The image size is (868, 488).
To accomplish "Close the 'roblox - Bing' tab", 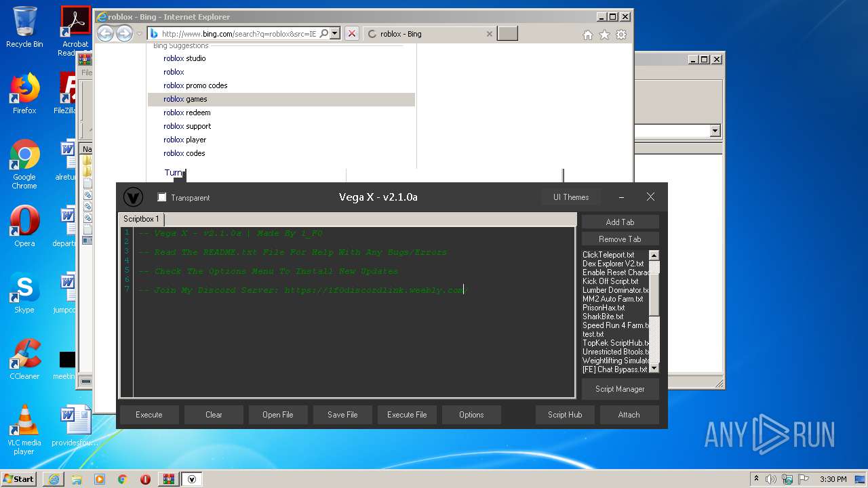I will 490,33.
